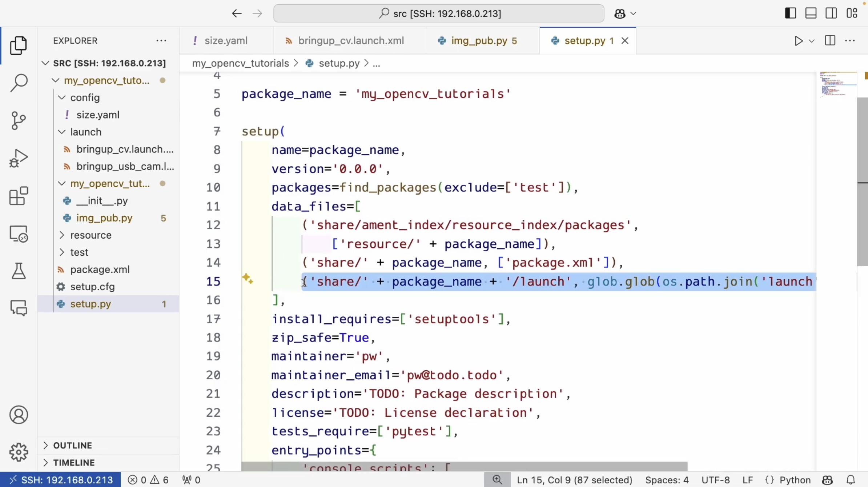Screen dimensions: 868x487
Task: Expand the OUTLINE section
Action: click(72, 445)
